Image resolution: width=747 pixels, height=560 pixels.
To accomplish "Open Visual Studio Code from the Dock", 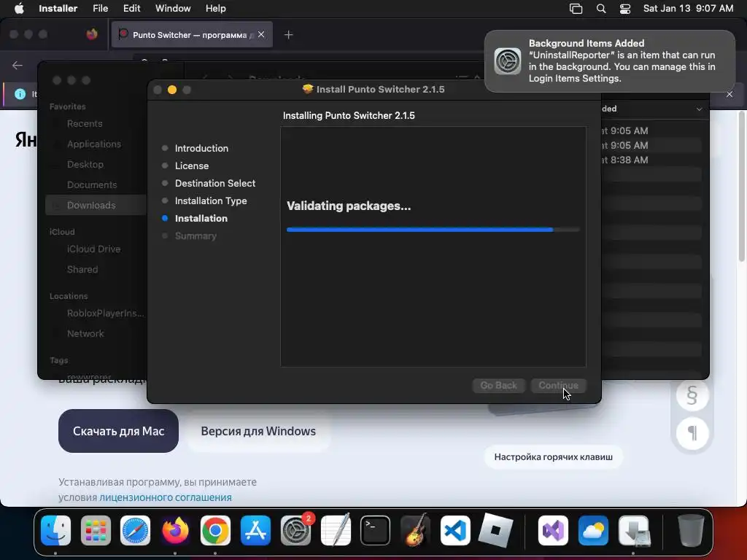I will pyautogui.click(x=455, y=531).
